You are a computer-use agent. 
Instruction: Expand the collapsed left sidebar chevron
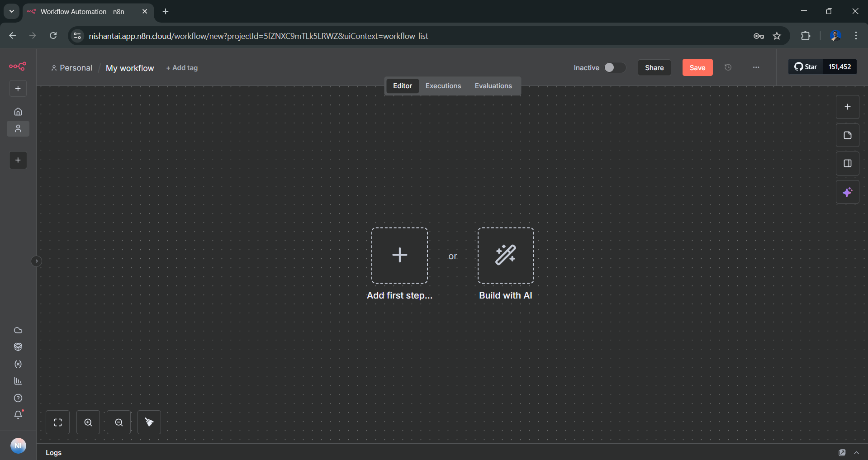(x=36, y=261)
